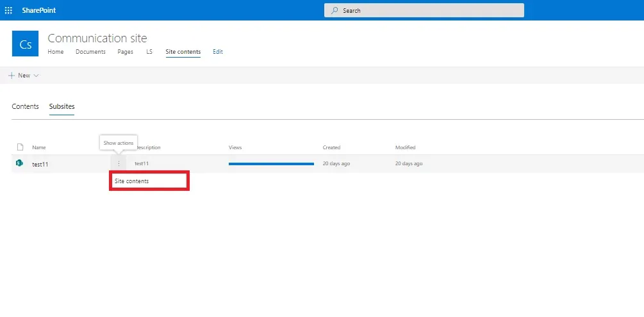Open the app launcher waffle icon
The height and width of the screenshot is (317, 644).
click(x=8, y=10)
